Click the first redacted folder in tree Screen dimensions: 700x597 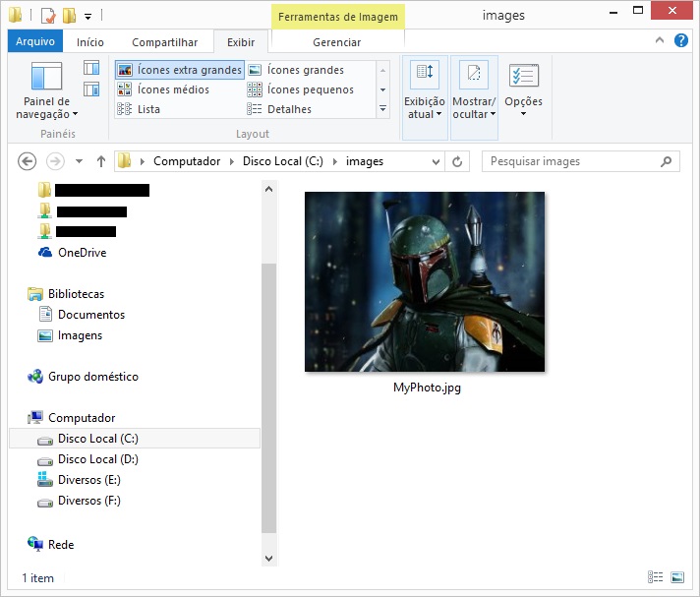93,190
